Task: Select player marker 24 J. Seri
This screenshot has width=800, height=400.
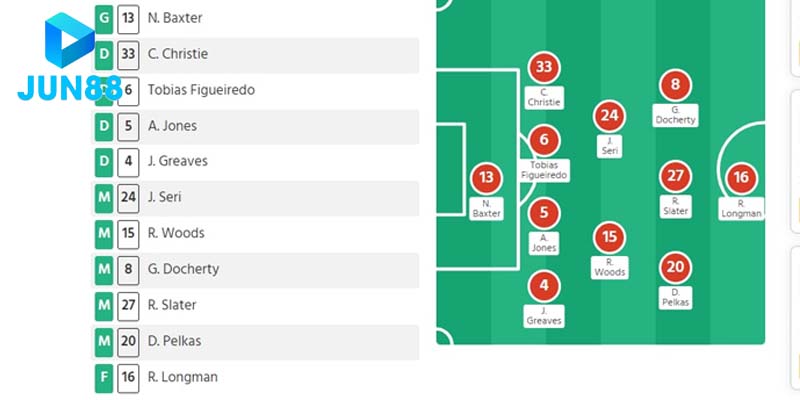Action: (x=609, y=116)
